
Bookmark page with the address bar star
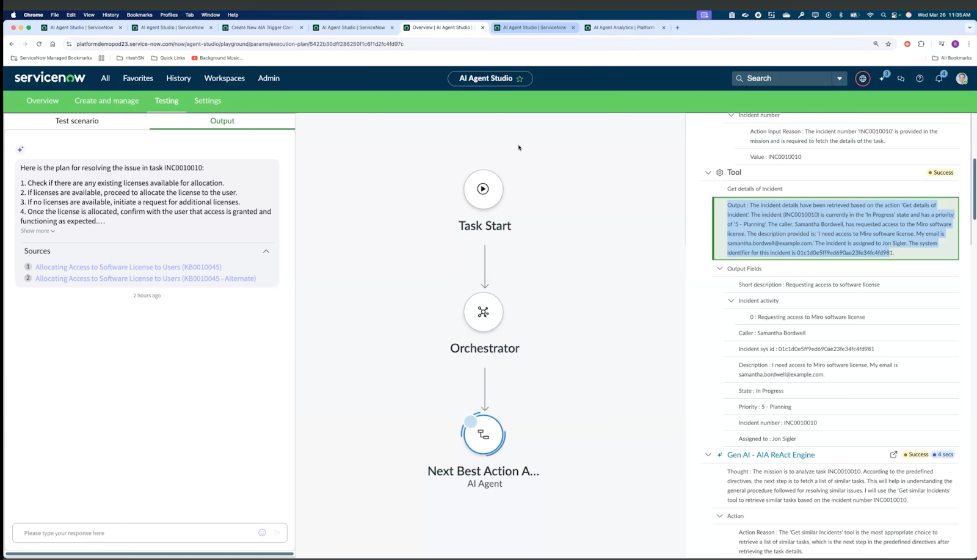click(888, 44)
